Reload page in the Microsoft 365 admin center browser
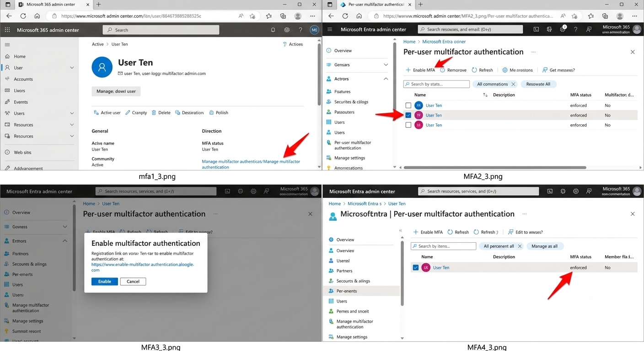Screen dimensions: 644x351 pos(23,16)
